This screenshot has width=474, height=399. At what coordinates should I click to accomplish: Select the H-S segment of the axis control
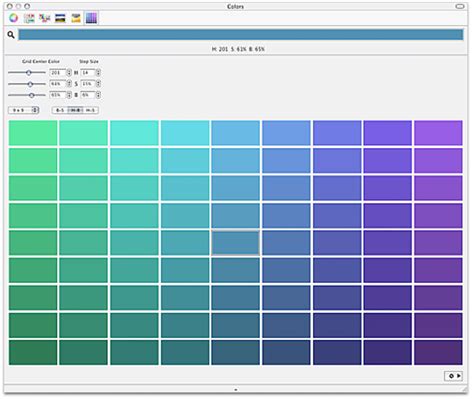[91, 110]
